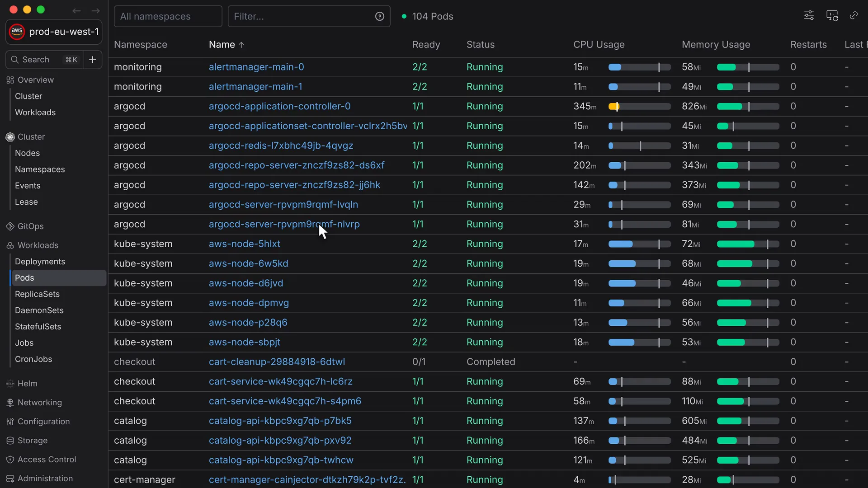Click the Cluster section helm-wheel icon

(x=10, y=137)
